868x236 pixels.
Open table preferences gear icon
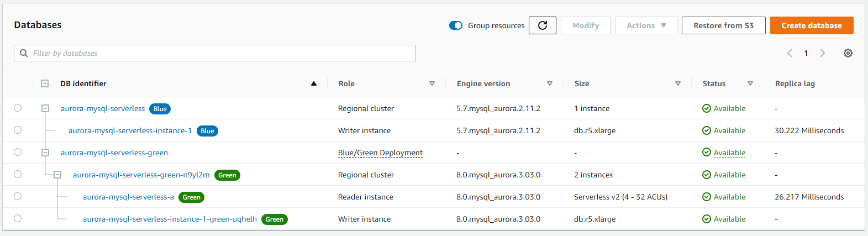tap(848, 53)
